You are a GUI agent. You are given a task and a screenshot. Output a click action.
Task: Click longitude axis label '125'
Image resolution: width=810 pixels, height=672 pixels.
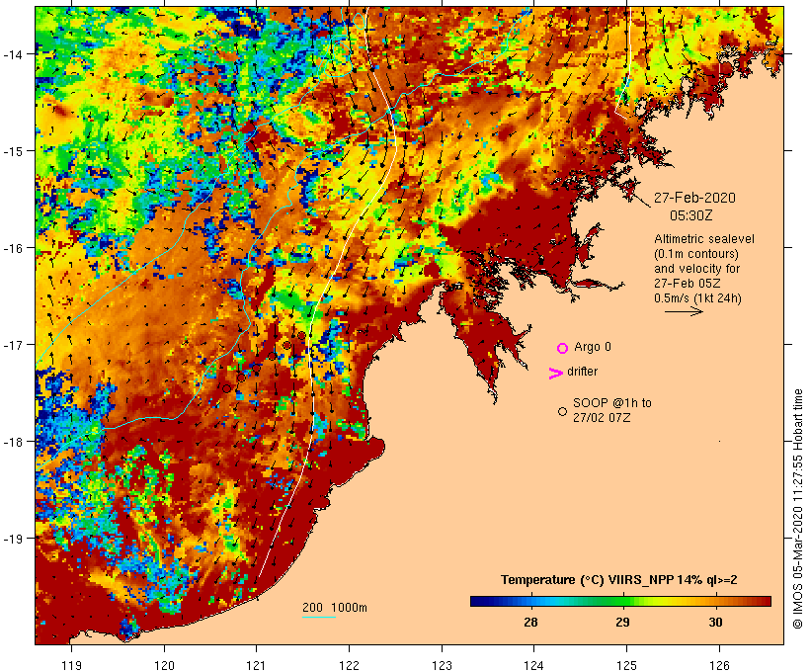click(626, 665)
